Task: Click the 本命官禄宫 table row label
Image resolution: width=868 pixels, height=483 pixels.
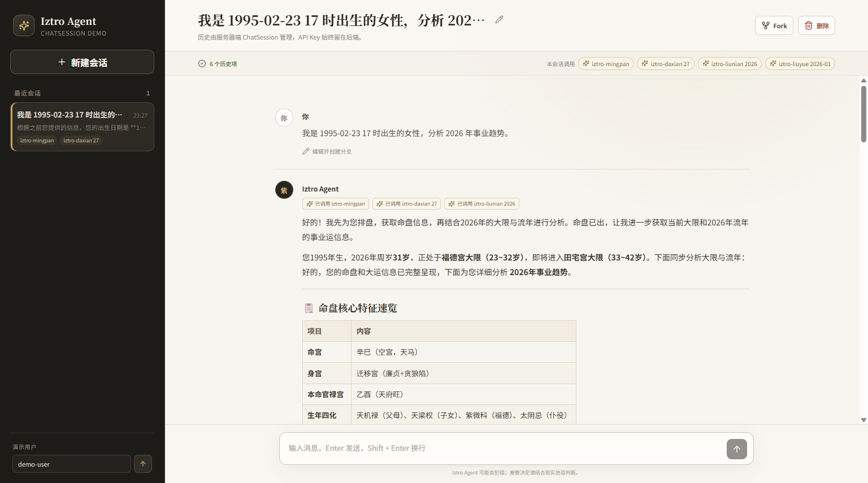Action: click(x=325, y=394)
